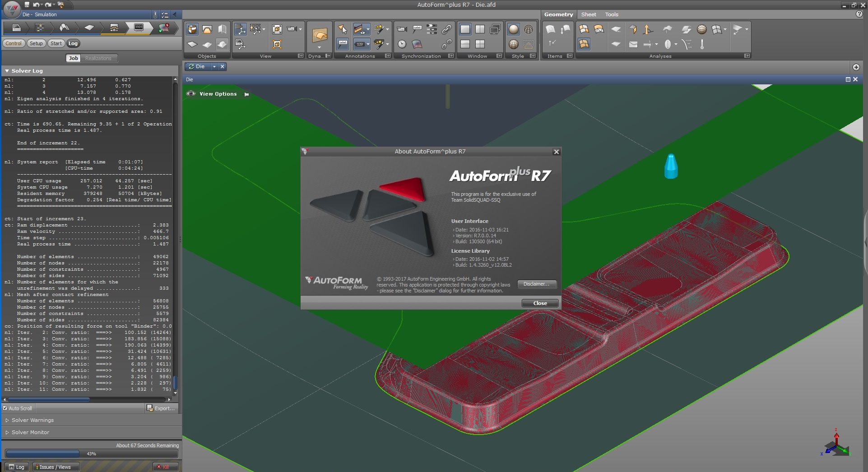This screenshot has height=472, width=868.
Task: Open the Die view dropdown arrow
Action: (214, 66)
